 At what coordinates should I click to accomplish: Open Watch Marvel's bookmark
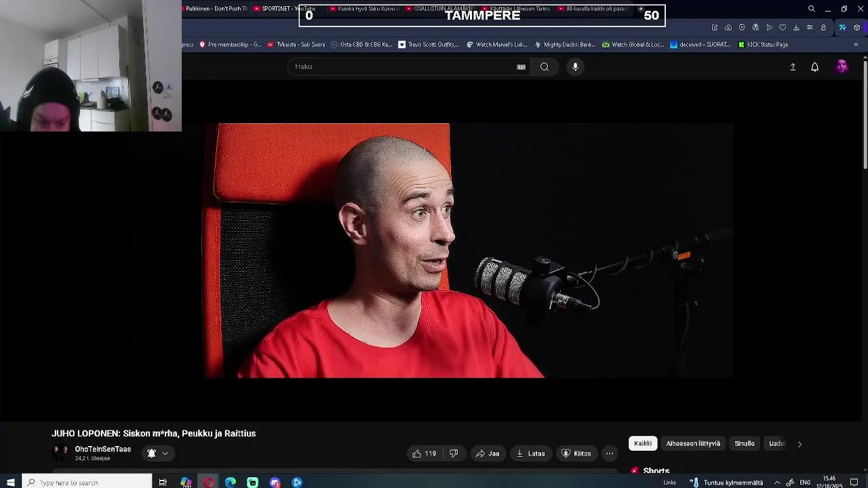[496, 45]
